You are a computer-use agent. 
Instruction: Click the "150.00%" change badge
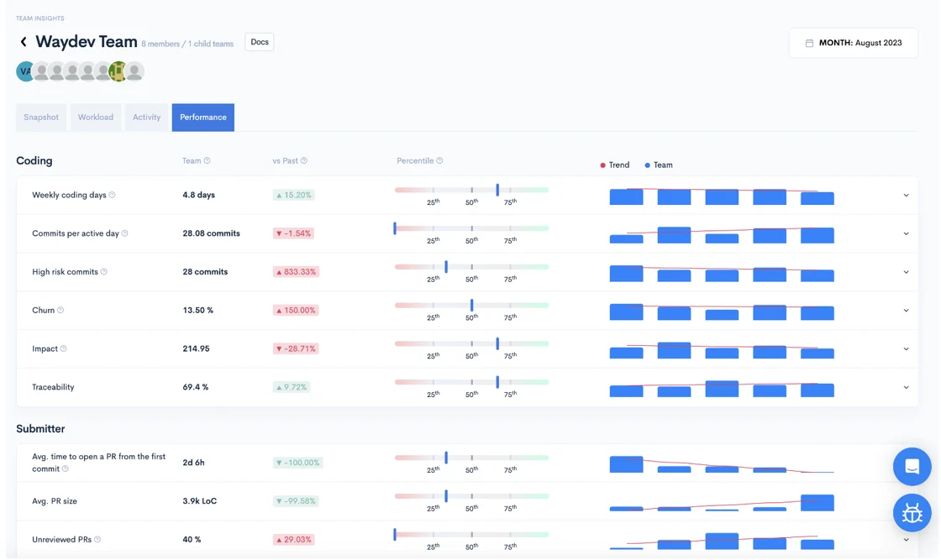[x=296, y=310]
